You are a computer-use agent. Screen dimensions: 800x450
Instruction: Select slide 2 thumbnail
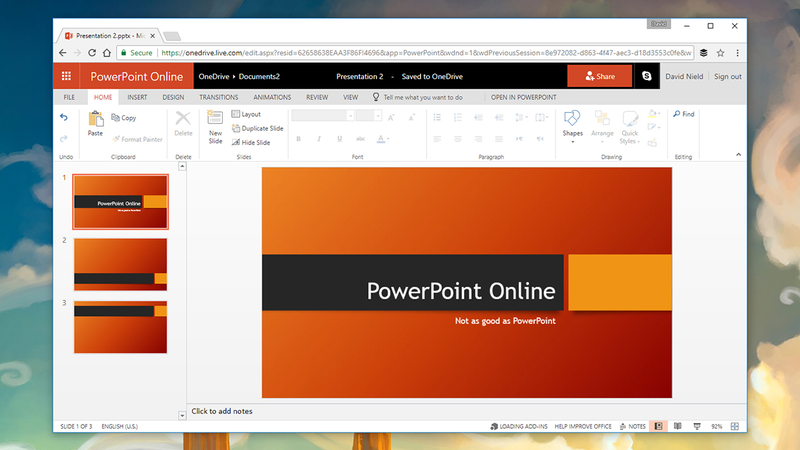pos(120,264)
